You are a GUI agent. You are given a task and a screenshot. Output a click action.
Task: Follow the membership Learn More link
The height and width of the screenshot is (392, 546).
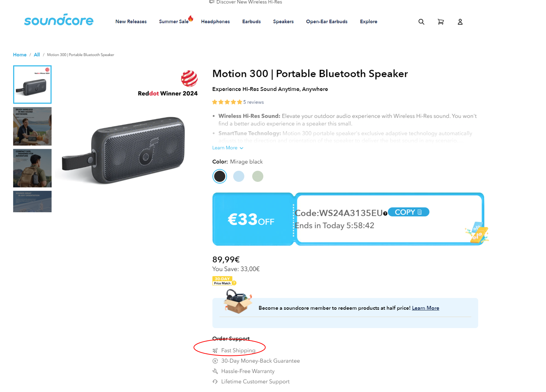point(425,308)
